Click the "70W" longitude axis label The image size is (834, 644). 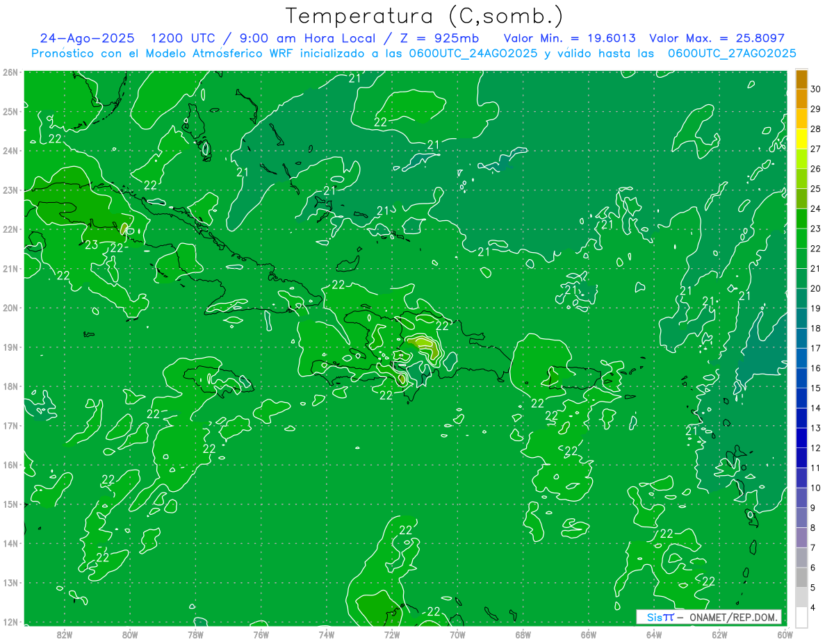pyautogui.click(x=457, y=635)
